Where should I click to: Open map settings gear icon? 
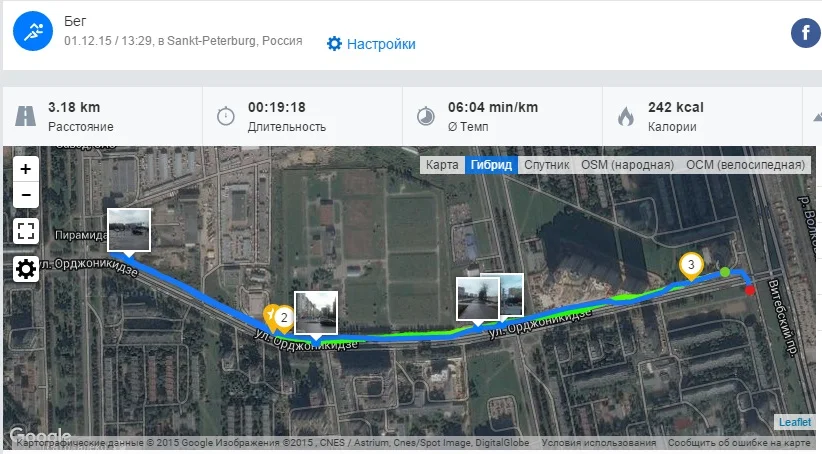coord(26,269)
